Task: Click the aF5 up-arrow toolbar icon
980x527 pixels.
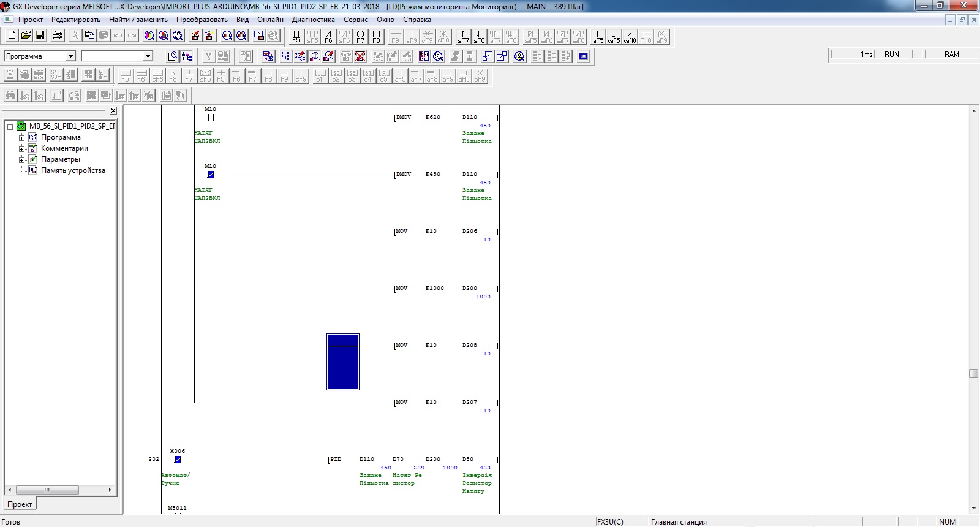Action: 598,37
